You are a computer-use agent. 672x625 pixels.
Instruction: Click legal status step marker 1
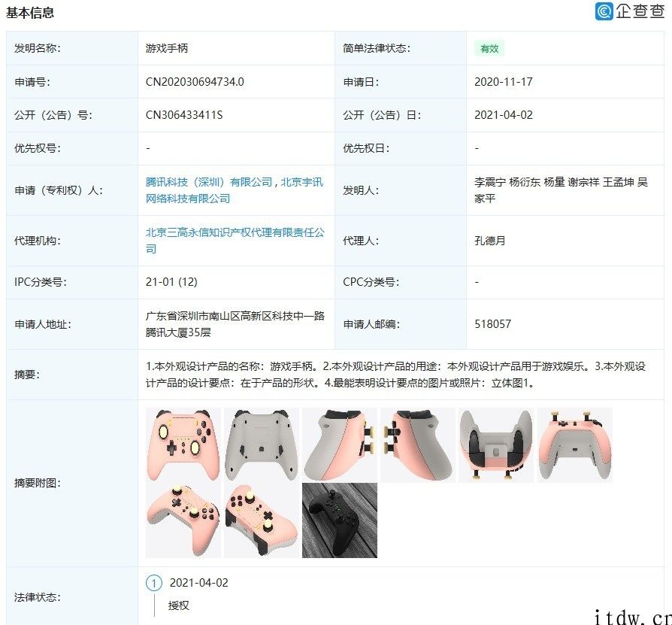(154, 583)
